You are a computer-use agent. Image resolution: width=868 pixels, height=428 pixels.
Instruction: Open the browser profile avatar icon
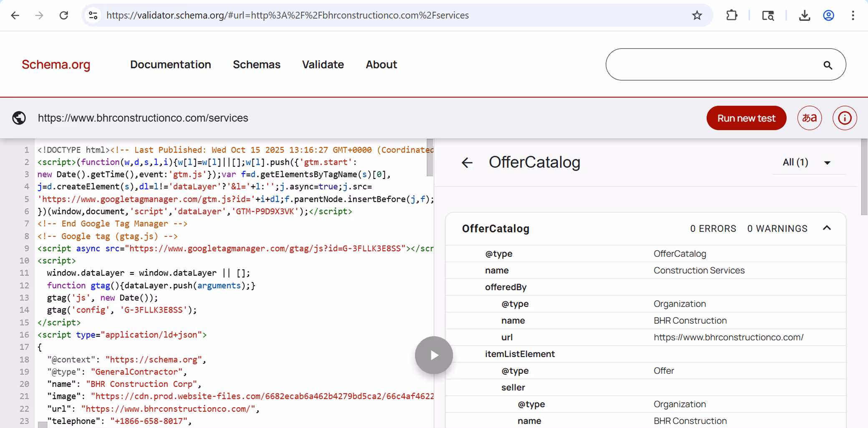(828, 15)
